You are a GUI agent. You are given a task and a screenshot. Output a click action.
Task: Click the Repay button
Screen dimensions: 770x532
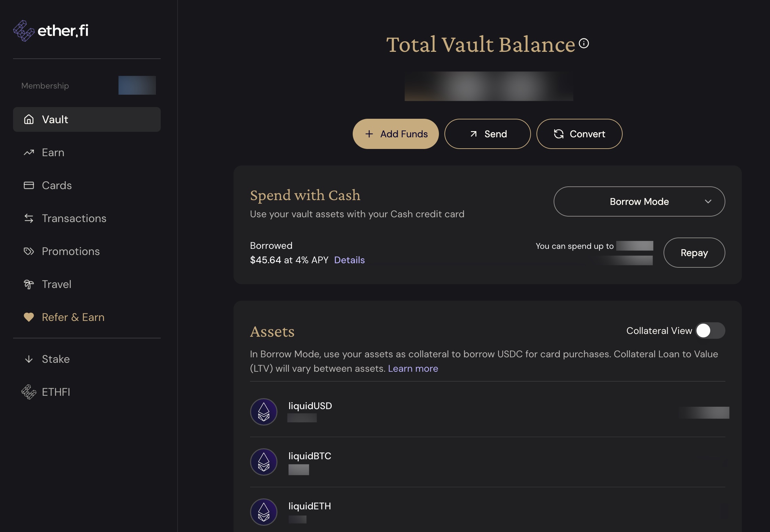coord(694,253)
